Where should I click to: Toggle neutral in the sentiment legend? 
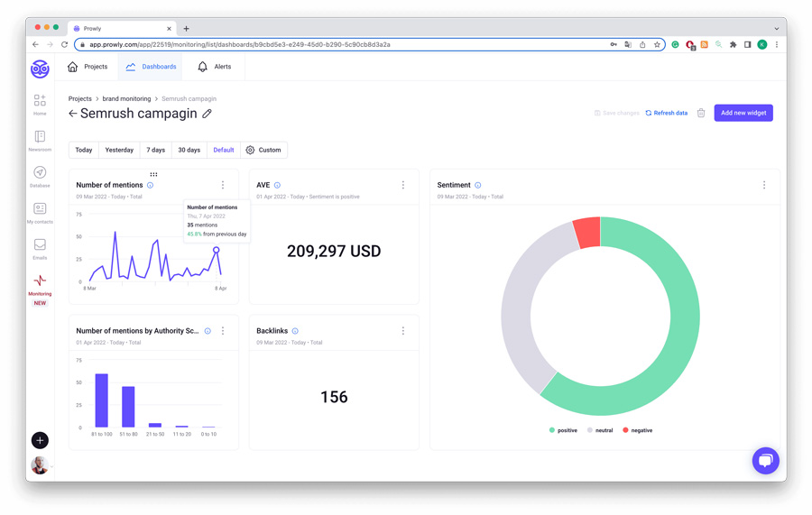pyautogui.click(x=600, y=430)
